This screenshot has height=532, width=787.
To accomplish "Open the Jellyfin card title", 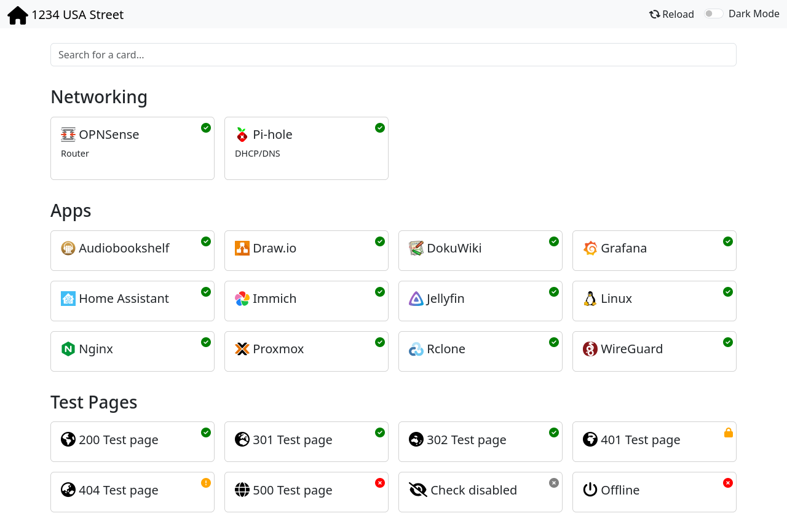I will coord(446,299).
